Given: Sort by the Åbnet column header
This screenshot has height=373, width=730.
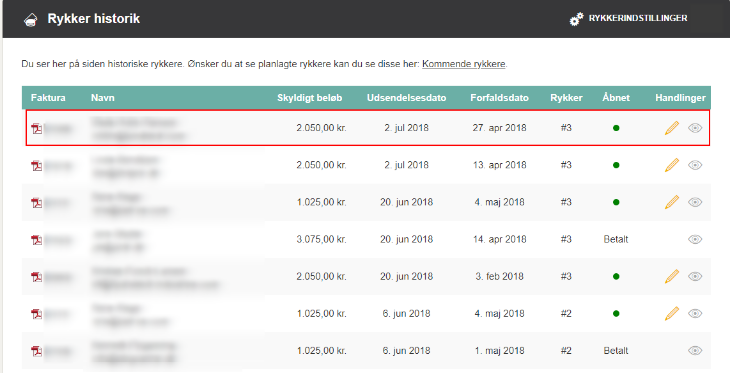Looking at the screenshot, I should point(616,98).
